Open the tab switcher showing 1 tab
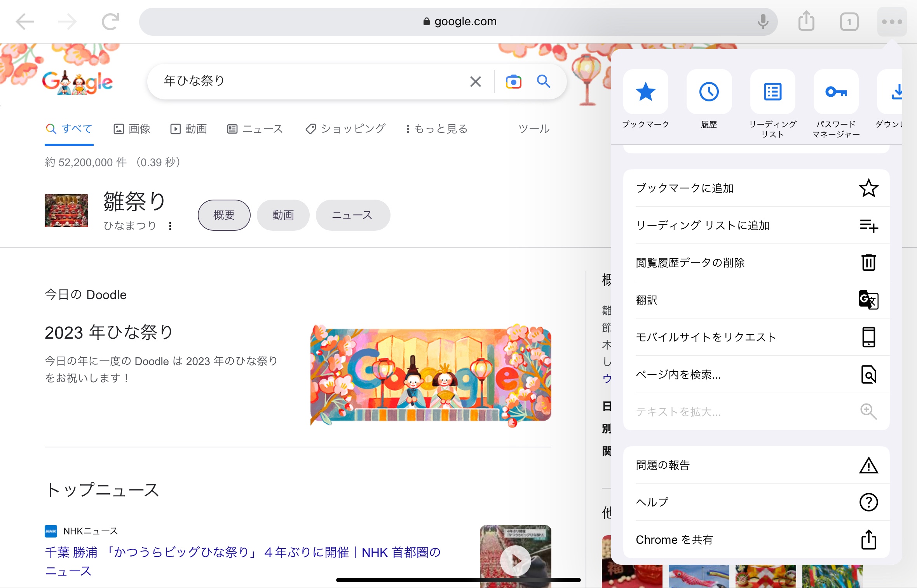The image size is (917, 588). click(849, 22)
